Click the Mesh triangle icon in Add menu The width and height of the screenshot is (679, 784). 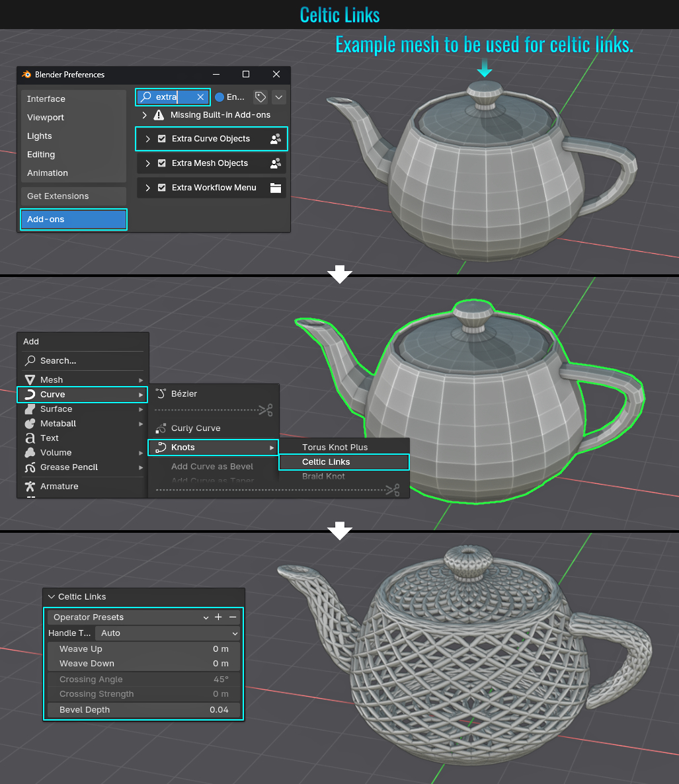(30, 380)
